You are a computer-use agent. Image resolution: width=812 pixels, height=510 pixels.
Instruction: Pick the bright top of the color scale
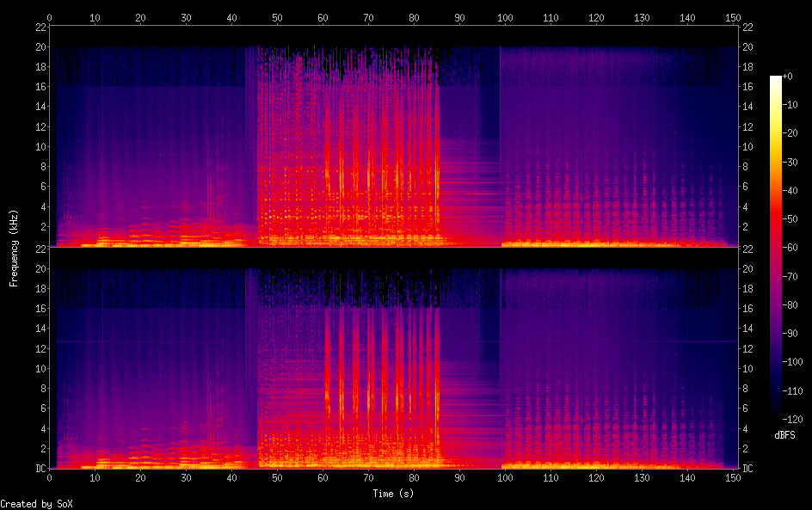(x=776, y=79)
